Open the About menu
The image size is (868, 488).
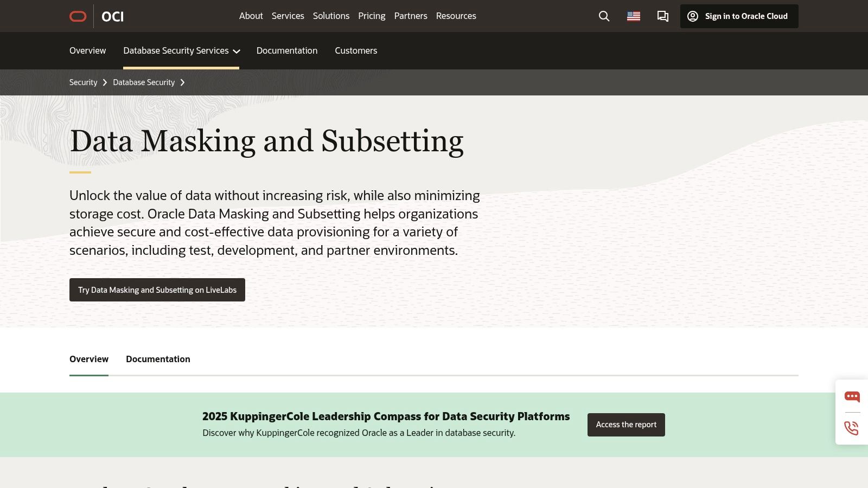pos(251,16)
